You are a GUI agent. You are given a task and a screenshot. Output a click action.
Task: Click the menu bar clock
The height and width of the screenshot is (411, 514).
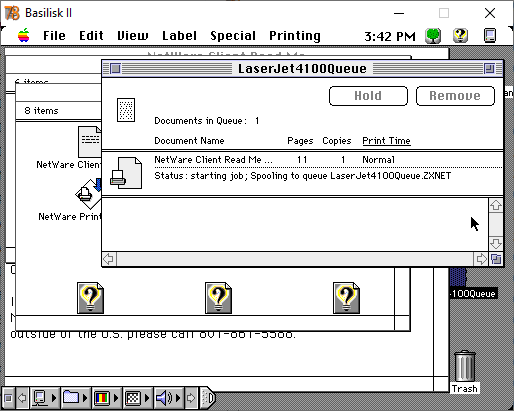pyautogui.click(x=390, y=36)
